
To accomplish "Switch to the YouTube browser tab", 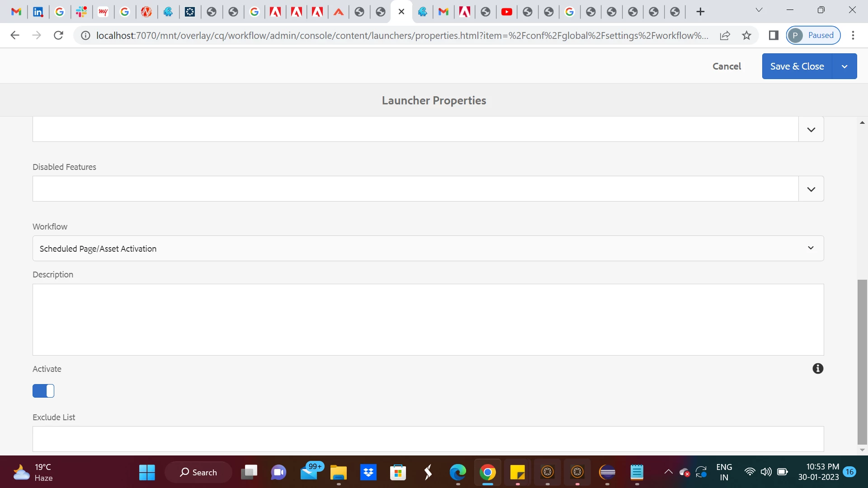I will click(506, 12).
